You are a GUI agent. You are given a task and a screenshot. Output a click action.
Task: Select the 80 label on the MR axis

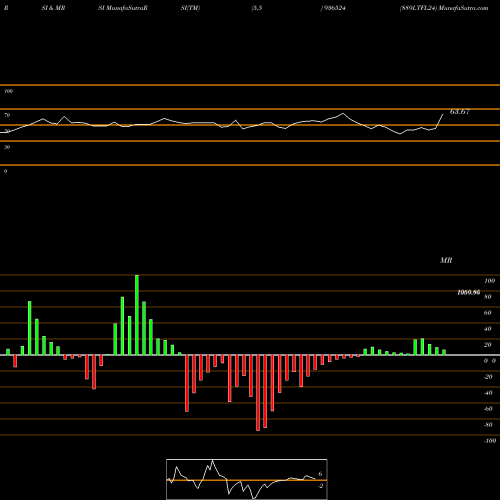tap(488, 297)
